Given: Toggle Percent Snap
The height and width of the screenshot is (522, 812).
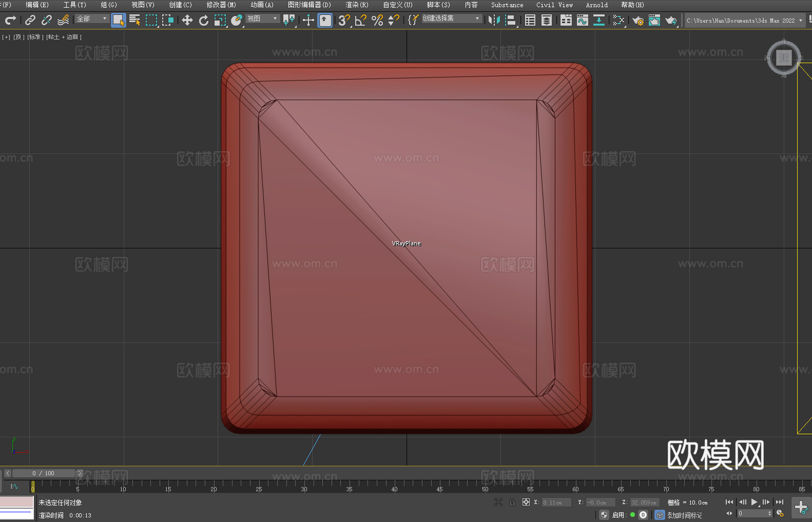Looking at the screenshot, I should coord(377,20).
